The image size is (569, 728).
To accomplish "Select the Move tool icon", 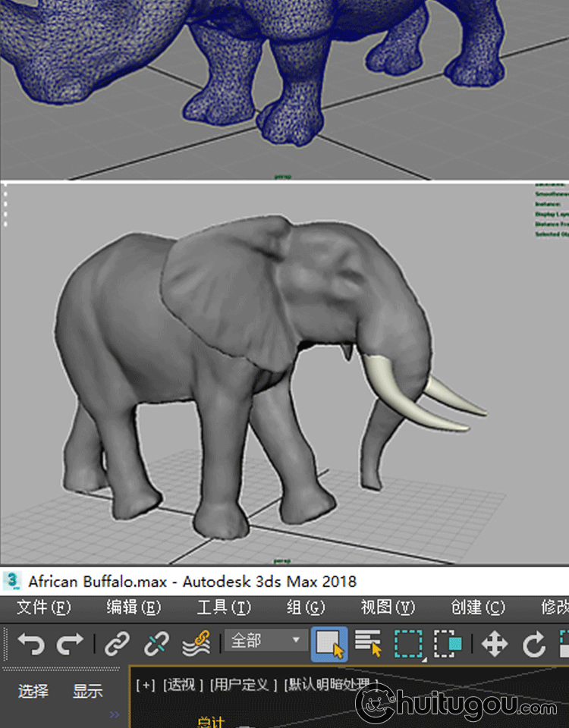I will click(494, 645).
